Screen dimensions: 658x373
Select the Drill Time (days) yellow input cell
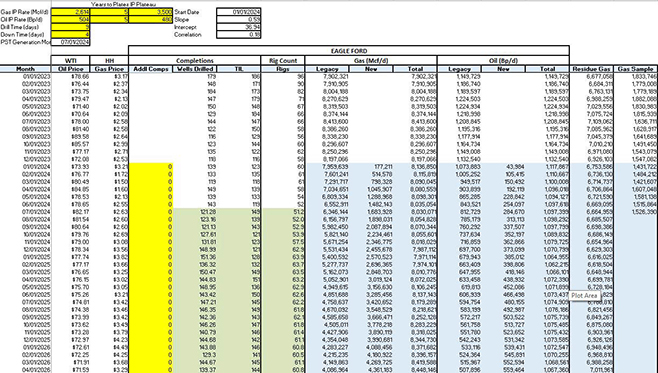click(x=70, y=27)
